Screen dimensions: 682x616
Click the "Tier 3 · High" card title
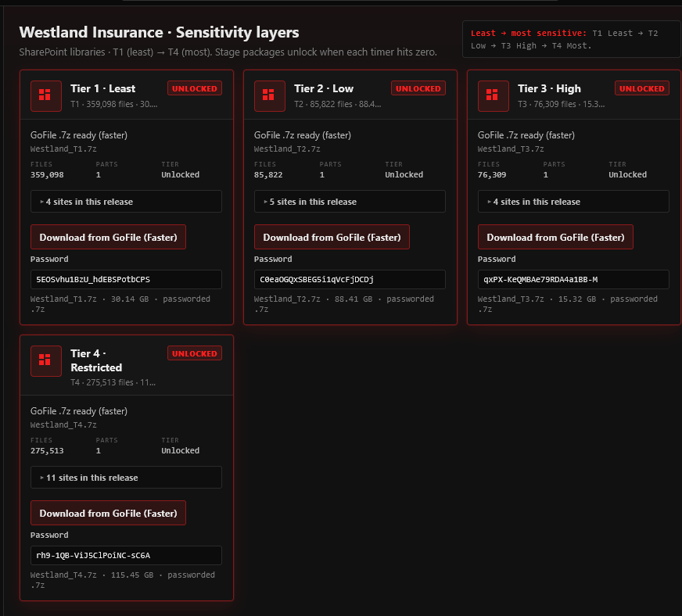pos(549,88)
